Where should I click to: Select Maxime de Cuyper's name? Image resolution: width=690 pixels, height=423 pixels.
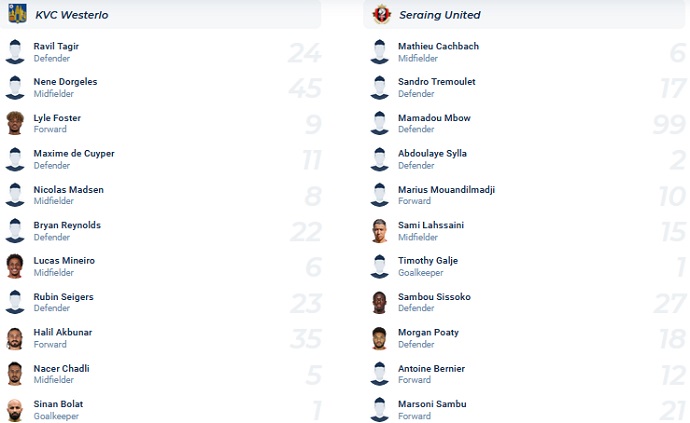coord(74,154)
